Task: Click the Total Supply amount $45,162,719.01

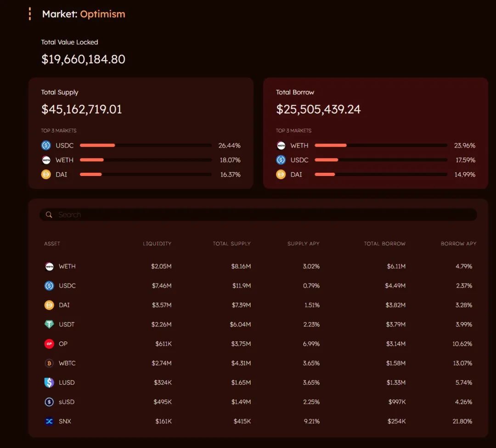Action: 82,109
